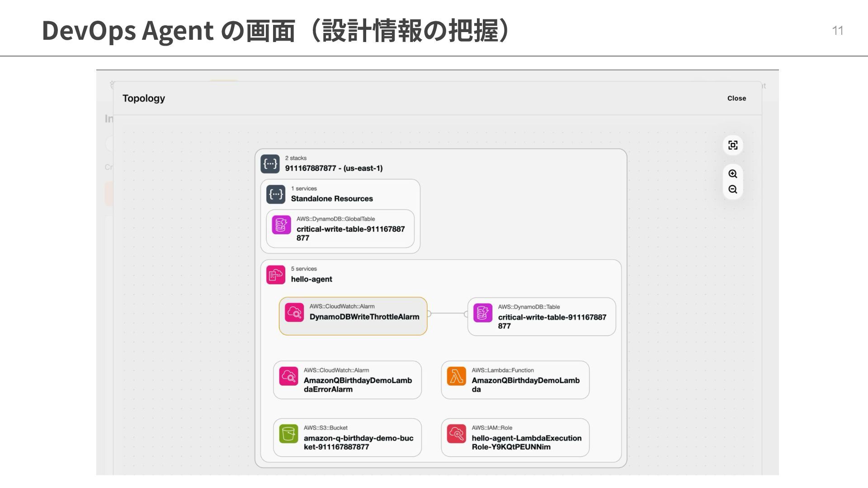Click the fit-to-view icon
This screenshot has width=868, height=488.
tap(733, 145)
